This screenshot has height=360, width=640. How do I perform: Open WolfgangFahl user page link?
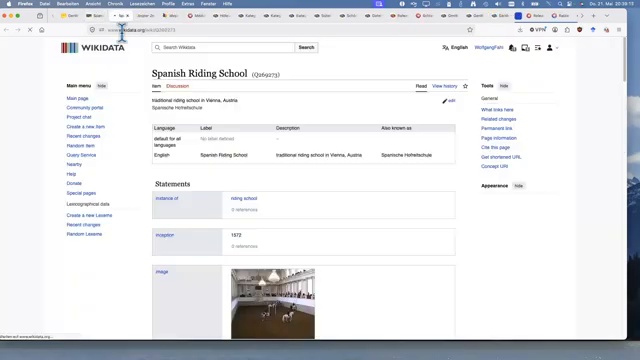pyautogui.click(x=489, y=48)
